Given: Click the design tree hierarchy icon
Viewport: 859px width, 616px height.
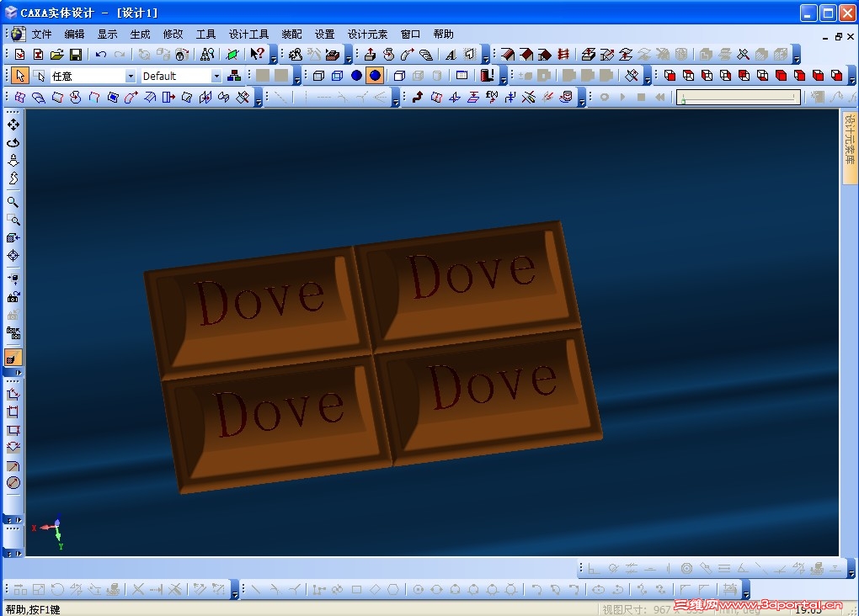Looking at the screenshot, I should pyautogui.click(x=234, y=76).
